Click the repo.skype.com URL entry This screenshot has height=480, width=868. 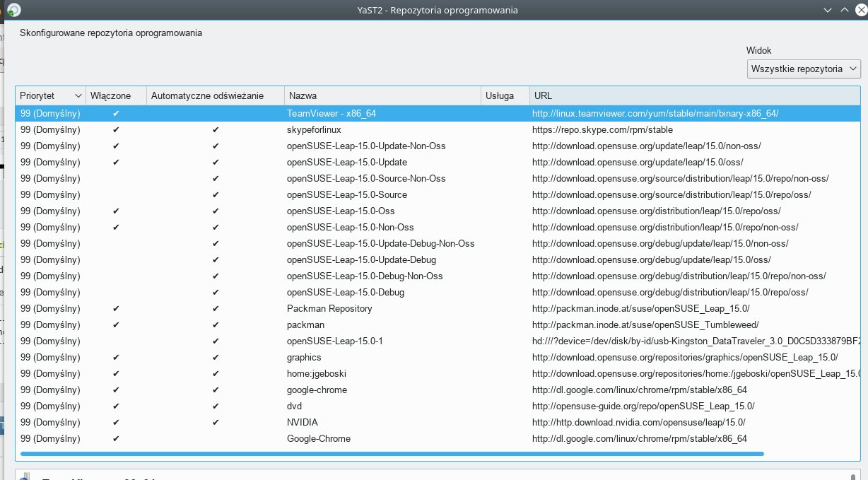(x=602, y=130)
